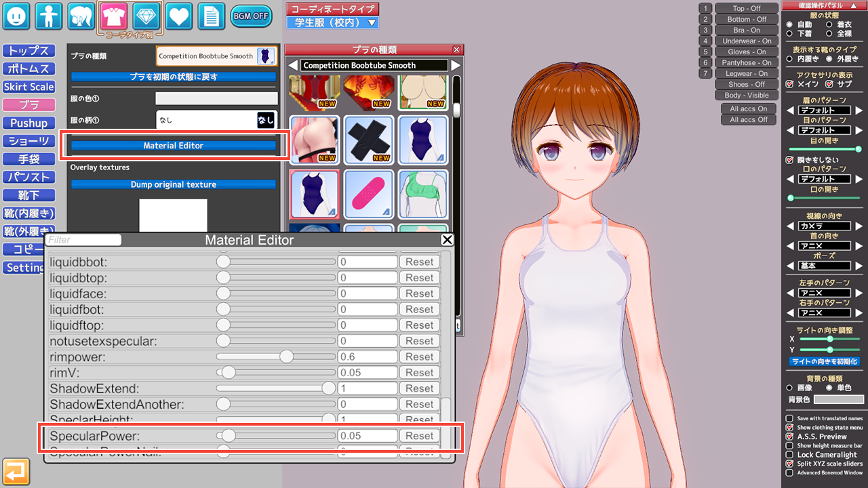Open the Skirt Scale tab
Screen dimensions: 868x488
point(28,87)
